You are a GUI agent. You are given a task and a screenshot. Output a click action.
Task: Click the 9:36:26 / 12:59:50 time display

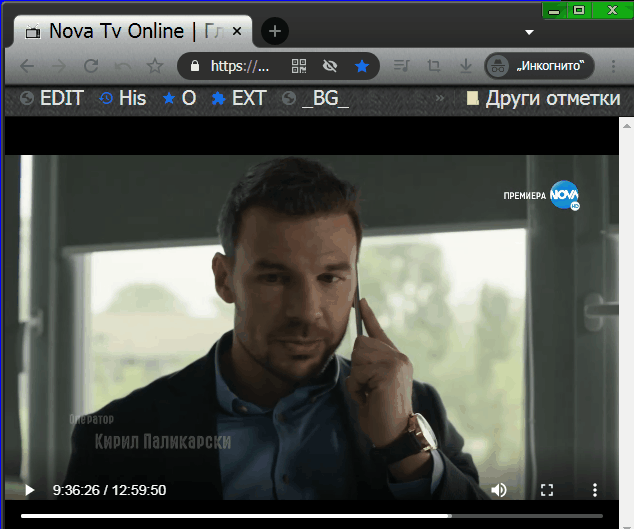click(109, 490)
